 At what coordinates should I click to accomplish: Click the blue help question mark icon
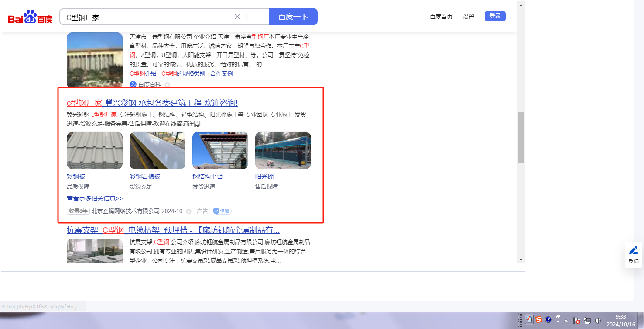point(548,319)
